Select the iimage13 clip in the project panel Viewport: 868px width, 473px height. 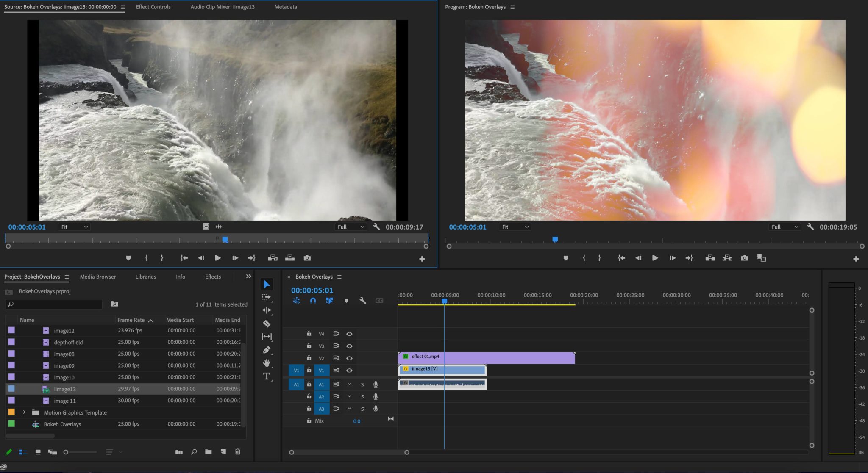click(x=66, y=388)
